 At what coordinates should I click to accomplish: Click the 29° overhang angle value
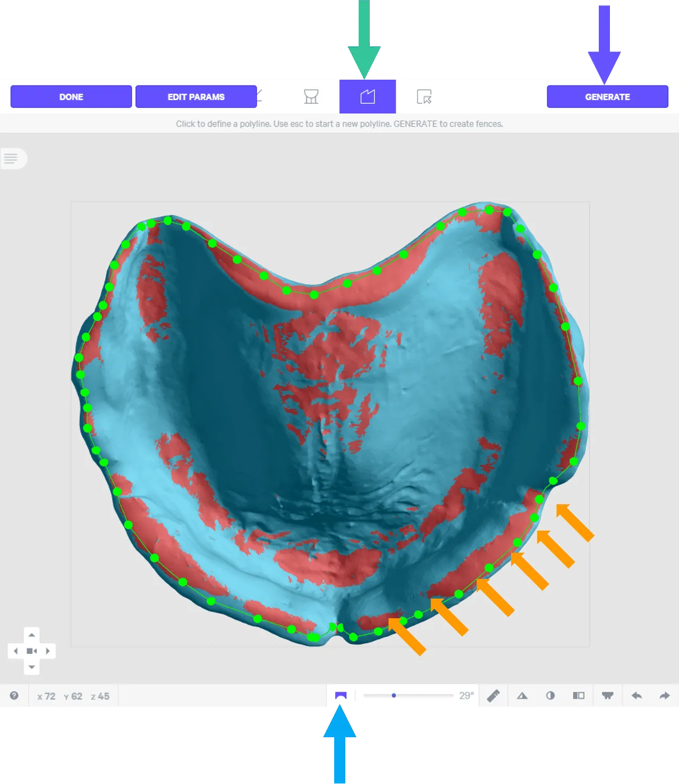[466, 695]
